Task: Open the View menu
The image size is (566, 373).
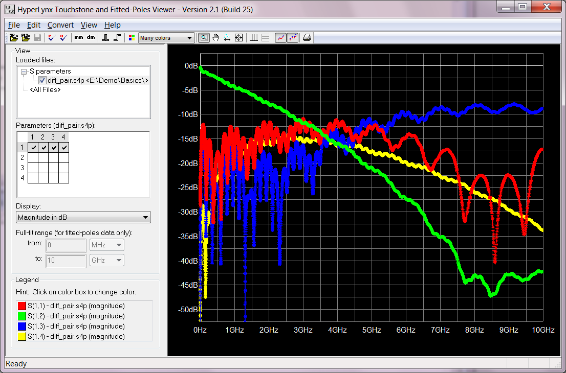Action: (88, 25)
